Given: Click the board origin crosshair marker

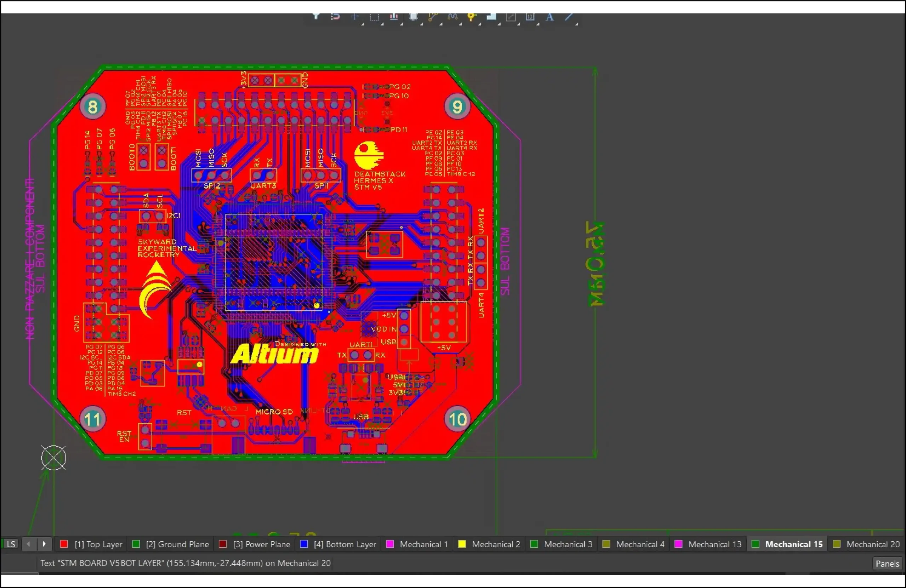Looking at the screenshot, I should pos(53,458).
